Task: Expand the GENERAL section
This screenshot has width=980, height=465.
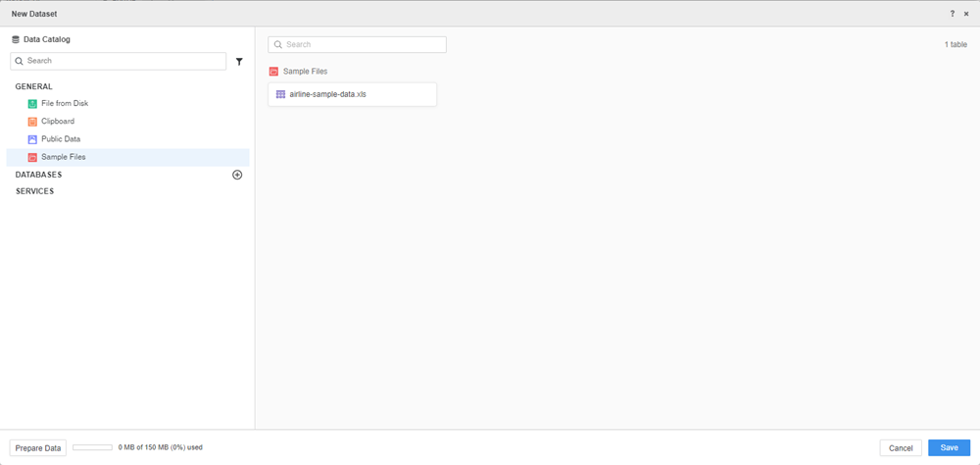Action: 34,86
